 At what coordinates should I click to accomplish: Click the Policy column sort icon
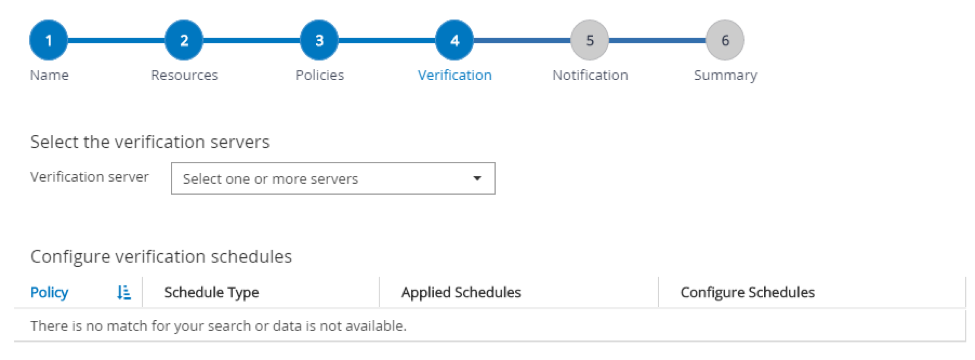pyautogui.click(x=124, y=292)
